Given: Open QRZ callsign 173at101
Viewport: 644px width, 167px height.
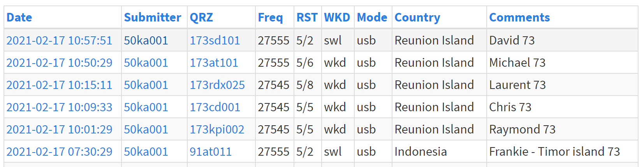Looking at the screenshot, I should 214,63.
